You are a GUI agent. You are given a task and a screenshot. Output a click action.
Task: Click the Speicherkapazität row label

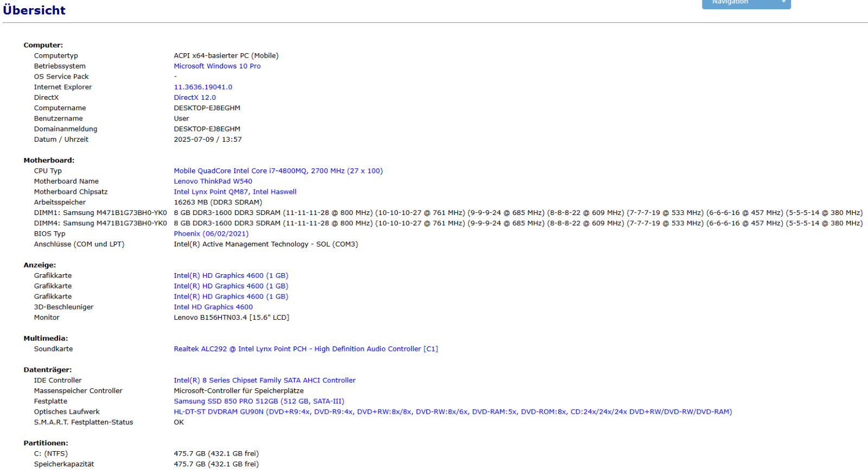[64, 464]
